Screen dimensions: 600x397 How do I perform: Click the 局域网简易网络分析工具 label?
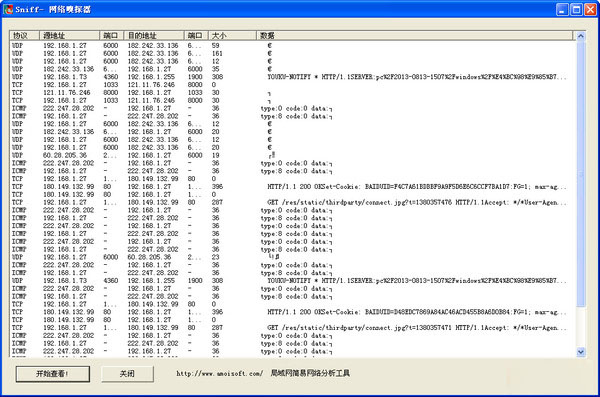coord(310,373)
